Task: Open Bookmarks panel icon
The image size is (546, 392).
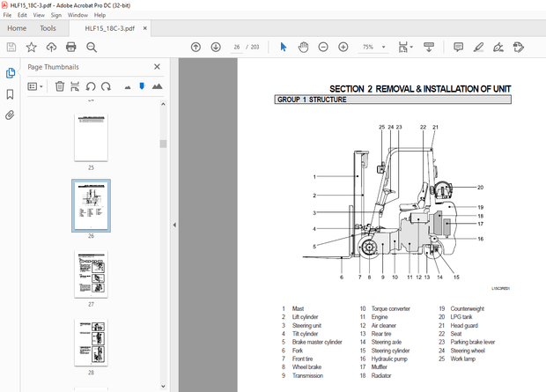Action: (x=10, y=94)
